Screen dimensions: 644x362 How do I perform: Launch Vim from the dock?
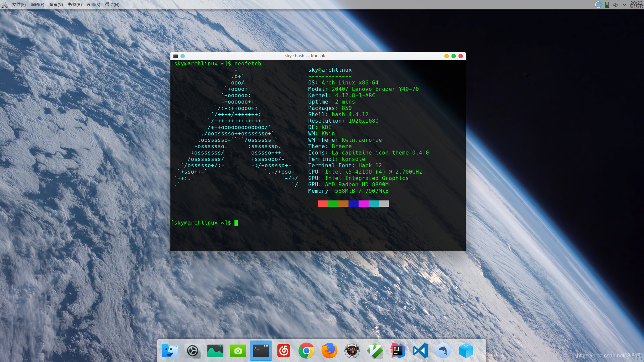375,351
